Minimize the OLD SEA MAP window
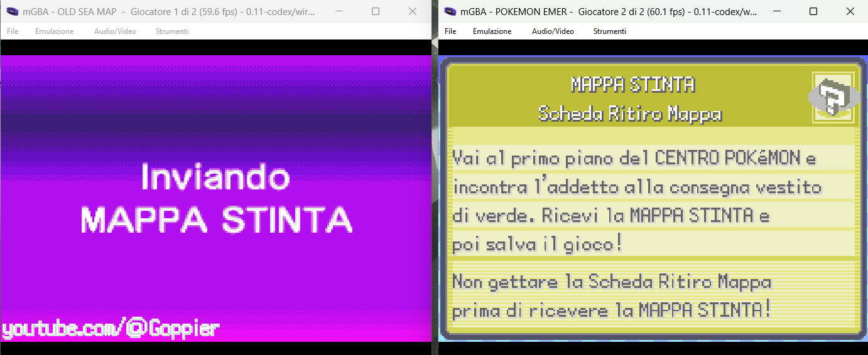Viewport: 868px width, 355px height. (339, 11)
